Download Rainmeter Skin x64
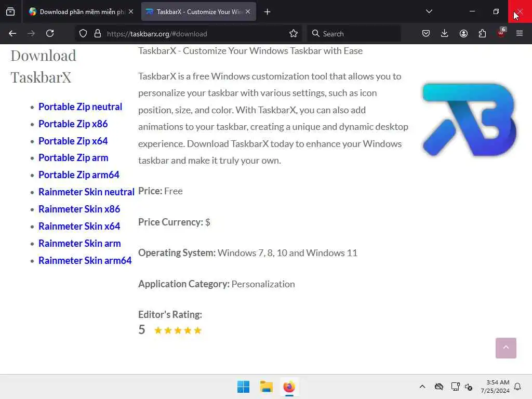The width and height of the screenshot is (532, 399). (79, 227)
